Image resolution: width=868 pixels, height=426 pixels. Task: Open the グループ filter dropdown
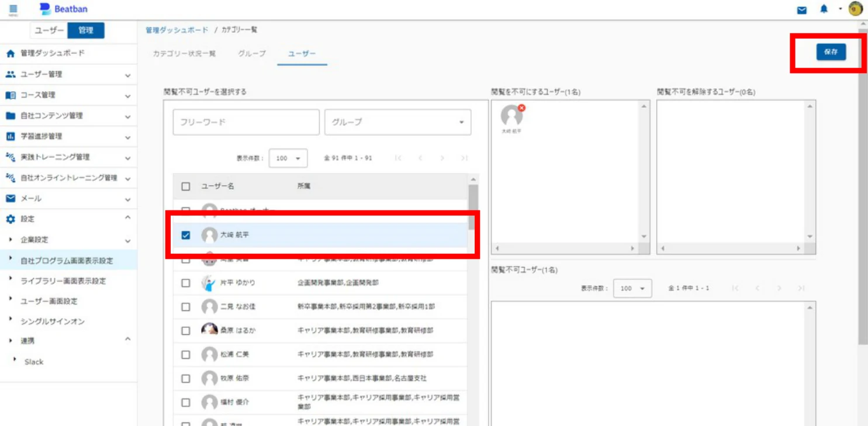pyautogui.click(x=398, y=122)
